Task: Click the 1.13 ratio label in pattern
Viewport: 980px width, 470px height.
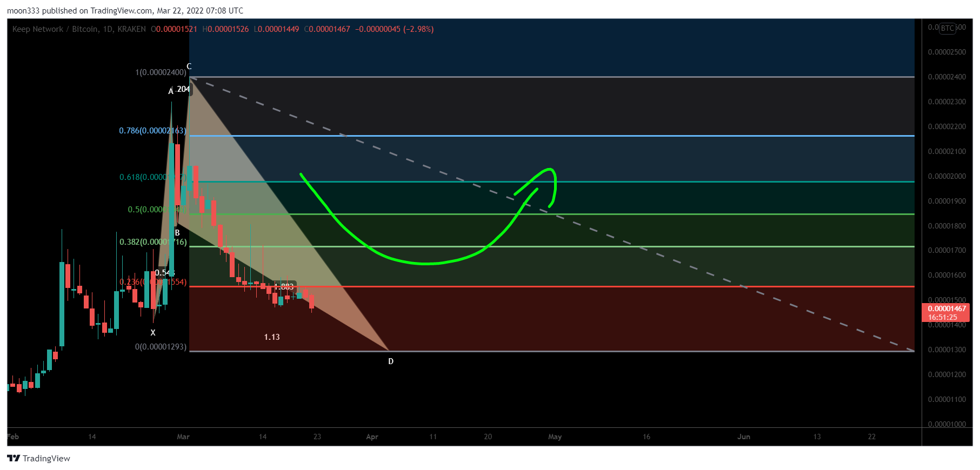Action: tap(272, 337)
